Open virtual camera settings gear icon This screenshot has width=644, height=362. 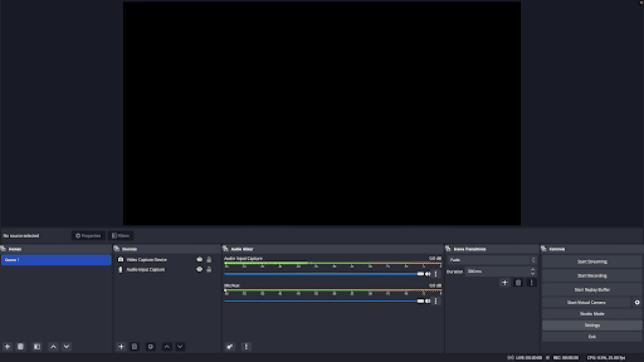[x=637, y=302]
